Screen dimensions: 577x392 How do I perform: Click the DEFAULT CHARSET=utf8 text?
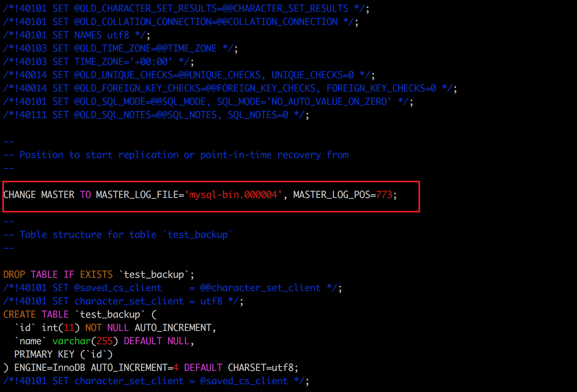(241, 368)
